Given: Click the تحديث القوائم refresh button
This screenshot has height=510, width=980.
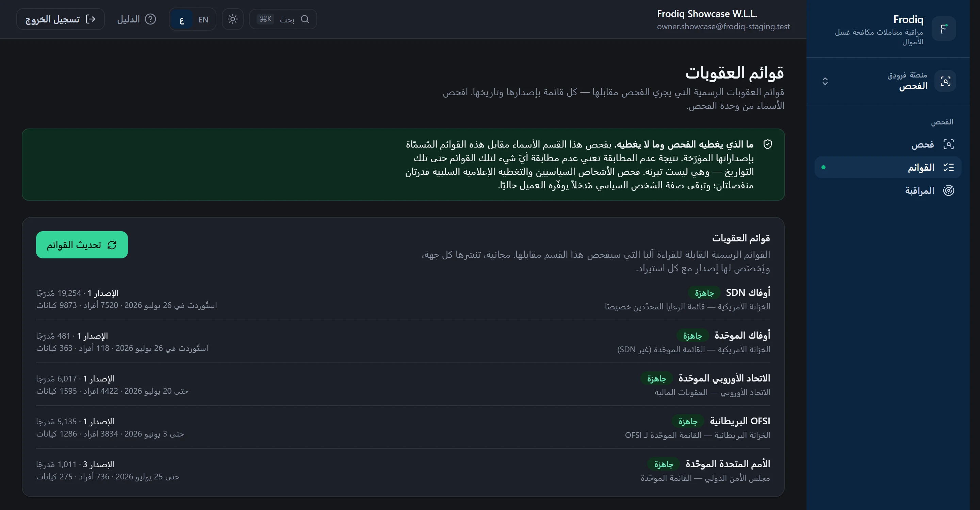Looking at the screenshot, I should pyautogui.click(x=82, y=245).
